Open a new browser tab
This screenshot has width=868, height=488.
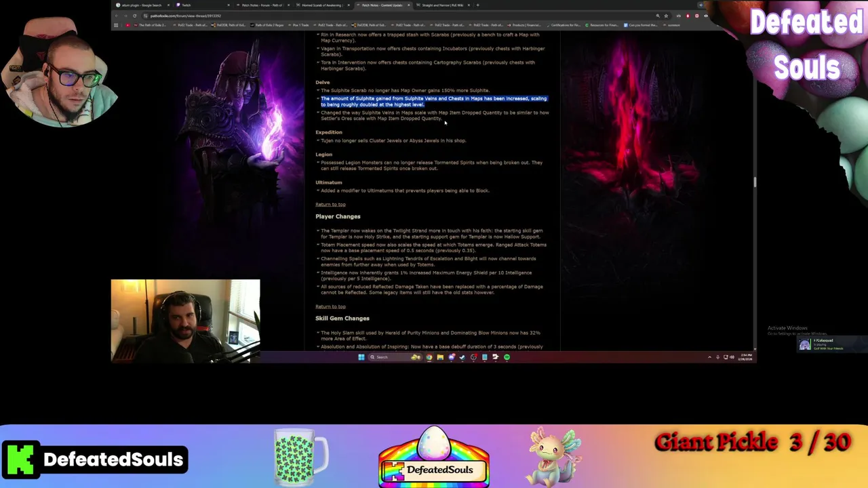tap(477, 5)
